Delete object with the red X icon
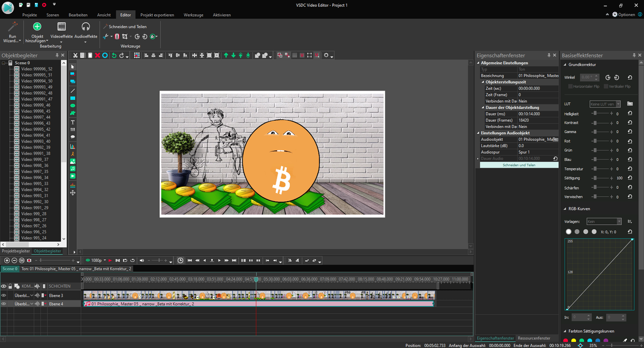Image resolution: width=644 pixels, height=348 pixels. pos(97,55)
